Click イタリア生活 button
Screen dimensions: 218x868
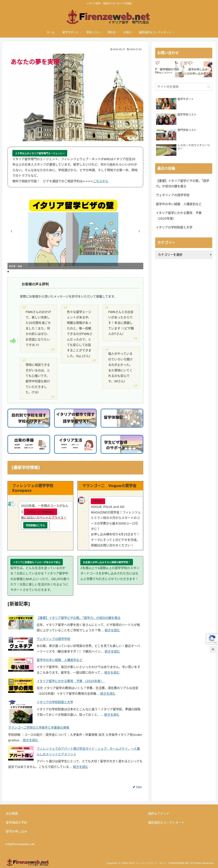pos(76,444)
